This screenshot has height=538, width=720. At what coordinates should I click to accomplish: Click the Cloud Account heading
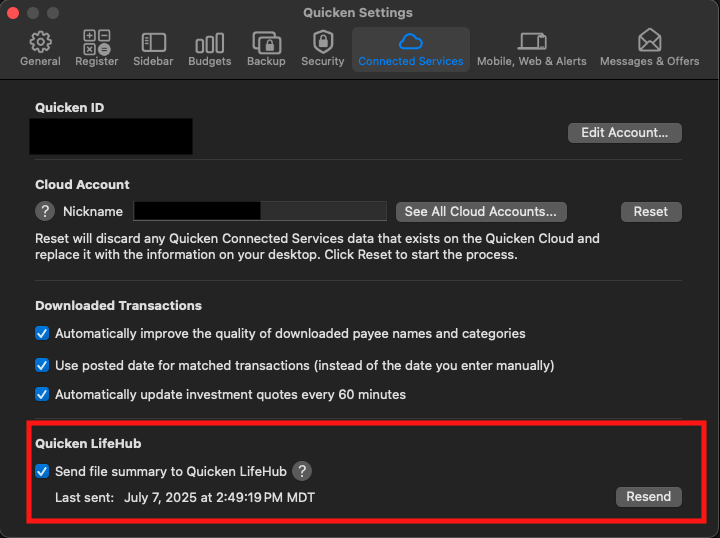(82, 185)
